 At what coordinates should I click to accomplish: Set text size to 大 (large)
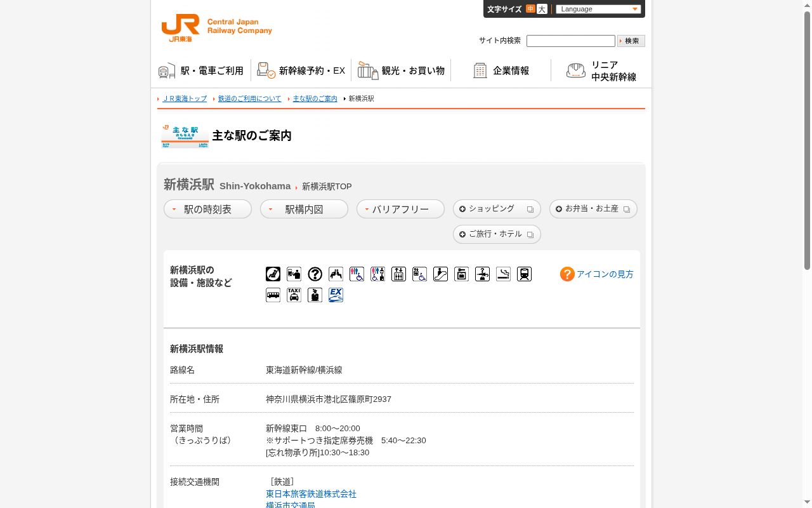tap(542, 9)
